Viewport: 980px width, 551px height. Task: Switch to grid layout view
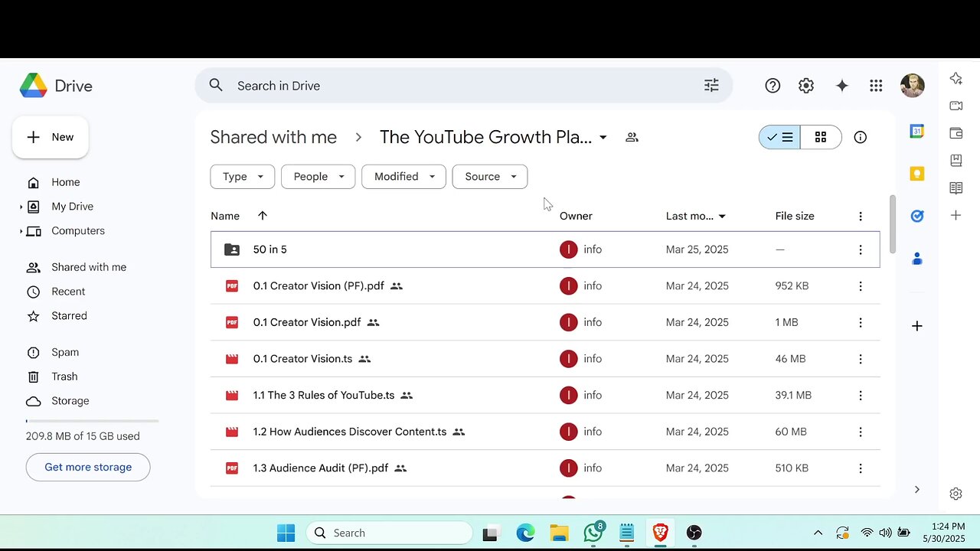(822, 137)
